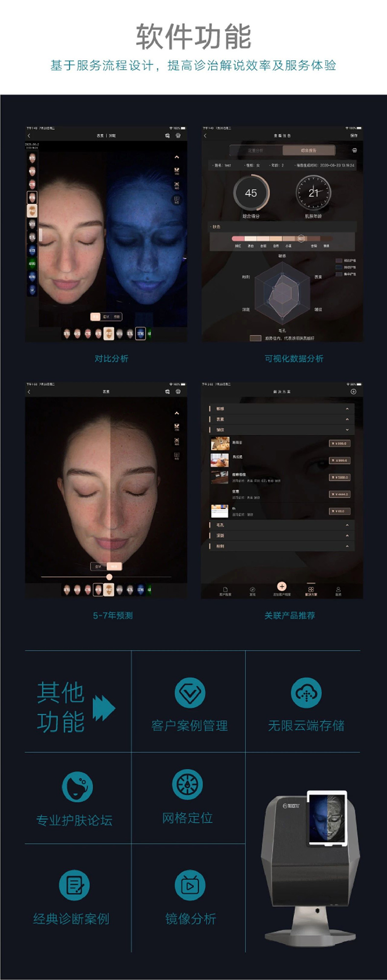The image size is (387, 980).
Task: Click the 无限云端存储 cloud upload icon
Action: pyautogui.click(x=306, y=693)
